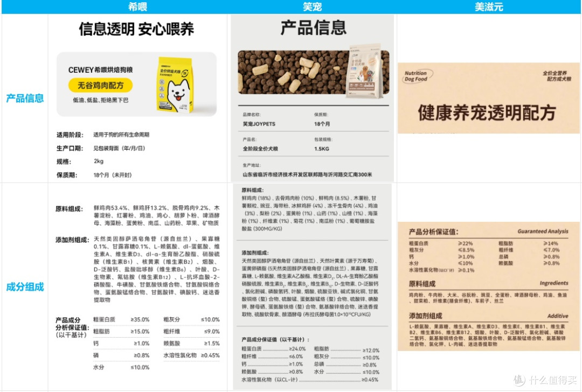Click the large black "产品信息" title under 笑宠

click(x=313, y=28)
